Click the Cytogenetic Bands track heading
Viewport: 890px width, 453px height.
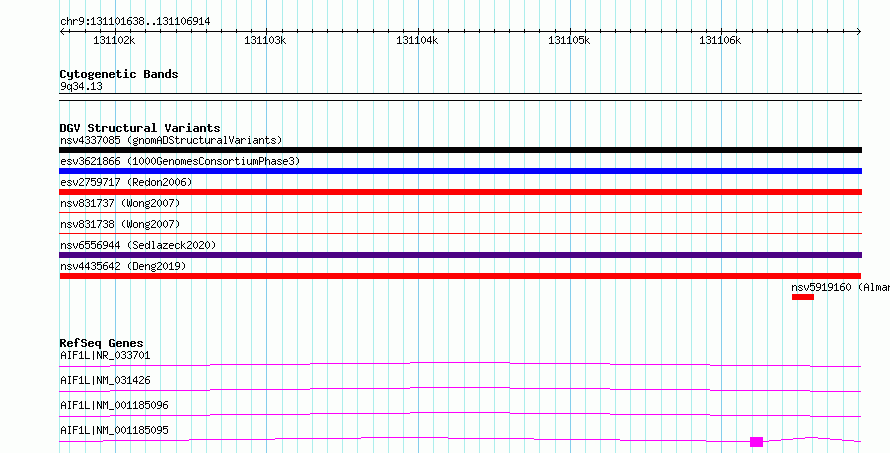pyautogui.click(x=119, y=74)
